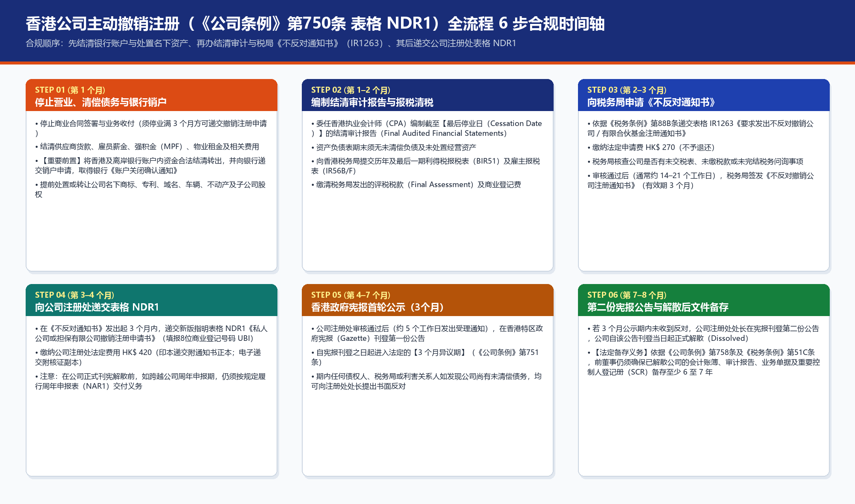The height and width of the screenshot is (504, 855).
Task: Click the 注意 bullet about 周年申报表 NAR1
Action: [x=150, y=381]
